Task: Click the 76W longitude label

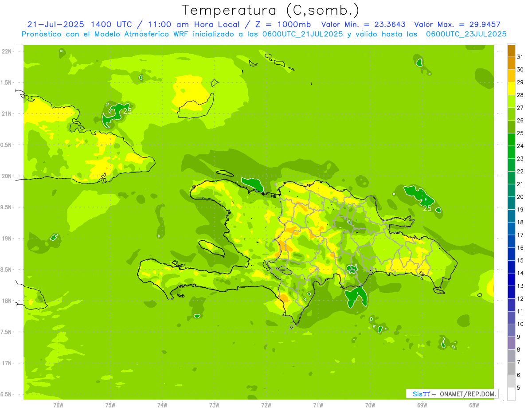Action: (x=58, y=405)
